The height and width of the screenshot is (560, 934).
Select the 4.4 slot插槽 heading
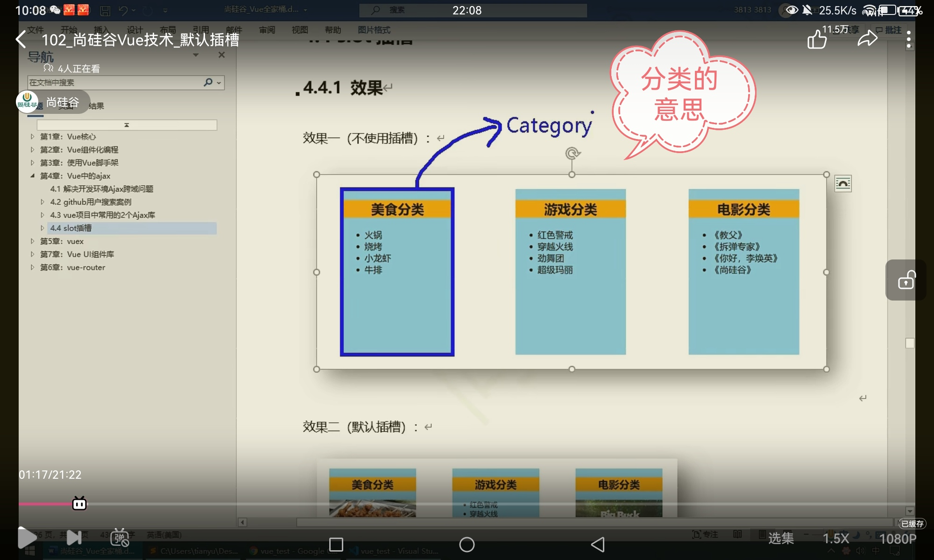click(x=71, y=228)
